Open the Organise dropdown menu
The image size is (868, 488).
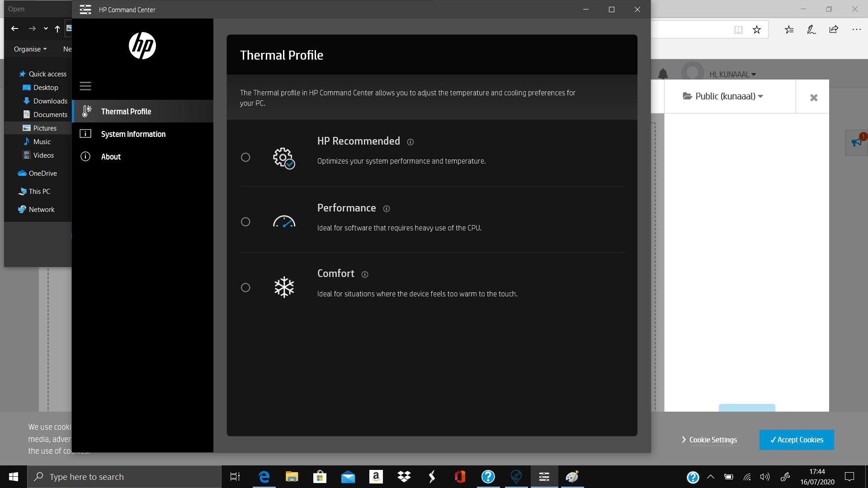coord(30,49)
